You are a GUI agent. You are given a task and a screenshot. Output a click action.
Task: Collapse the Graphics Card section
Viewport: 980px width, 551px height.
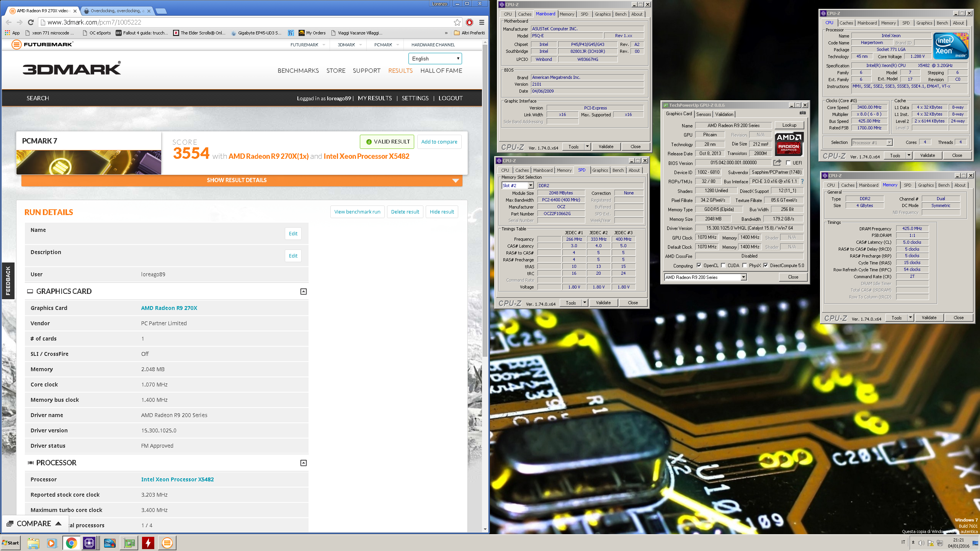(304, 292)
